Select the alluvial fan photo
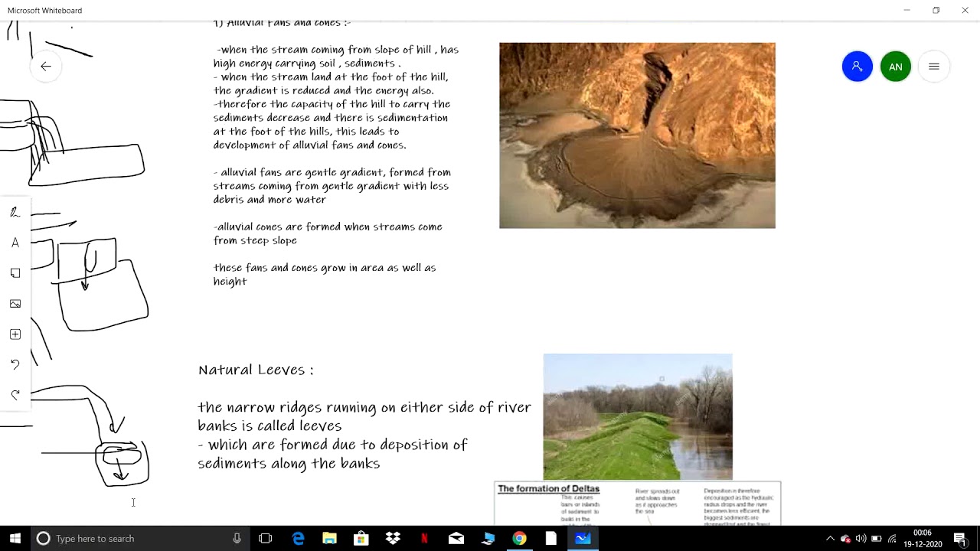 pyautogui.click(x=637, y=135)
